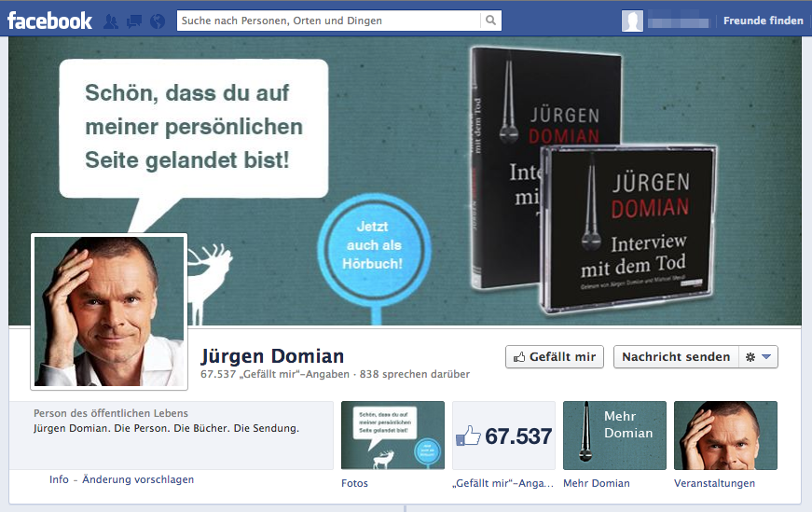The image size is (812, 512).
Task: Open Jürgen Domian profile picture
Action: [109, 311]
